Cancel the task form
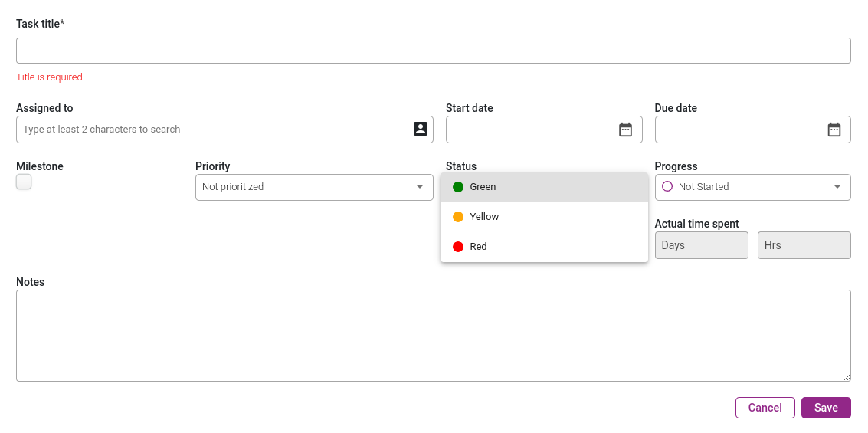This screenshot has width=868, height=433. click(x=765, y=408)
